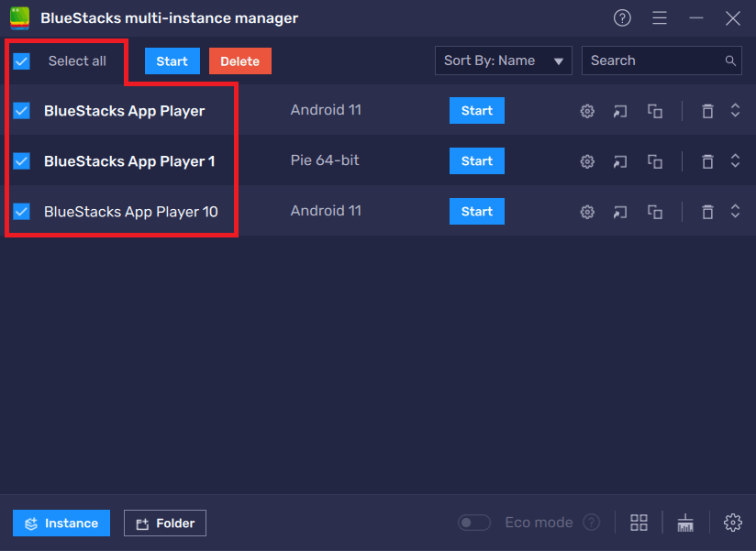Screen dimensions: 756x551
Task: Clone the BlueStacks App Player 10 instance
Action: pyautogui.click(x=654, y=211)
